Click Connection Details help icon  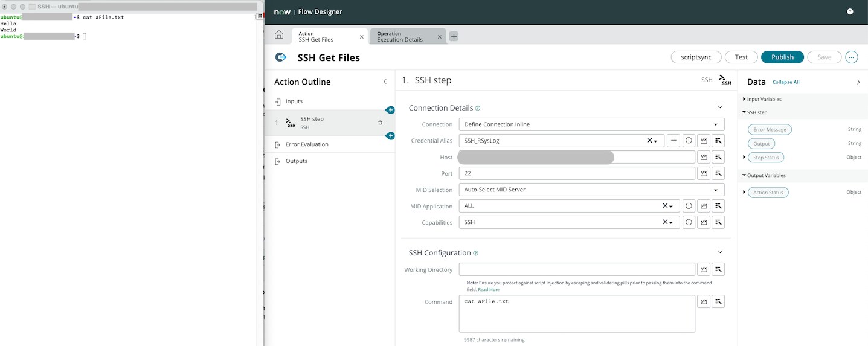point(478,108)
